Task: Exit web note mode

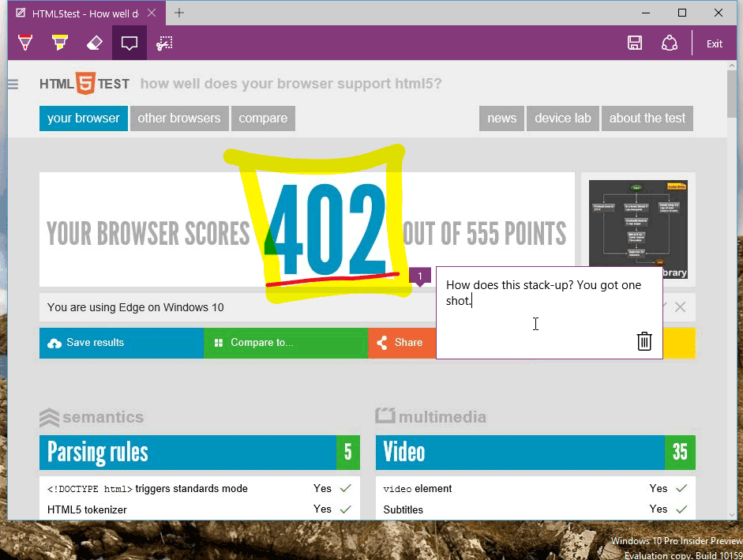Action: [714, 43]
